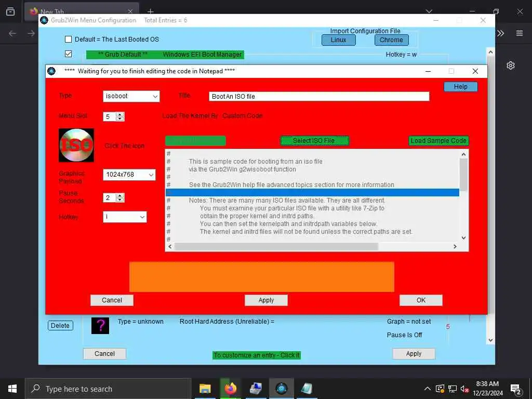Select the highlighted blue line in code box

pyautogui.click(x=312, y=193)
